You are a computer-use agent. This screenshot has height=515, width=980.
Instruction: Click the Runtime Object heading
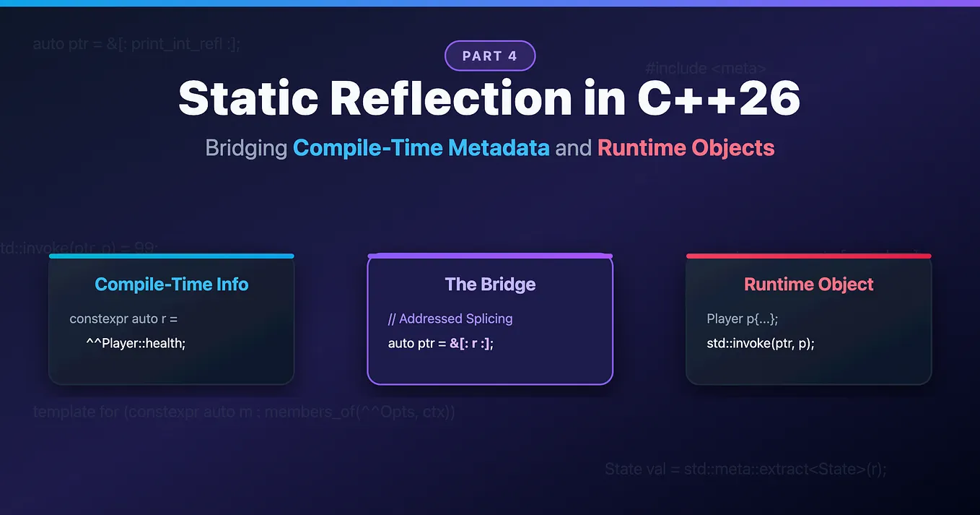coord(808,284)
